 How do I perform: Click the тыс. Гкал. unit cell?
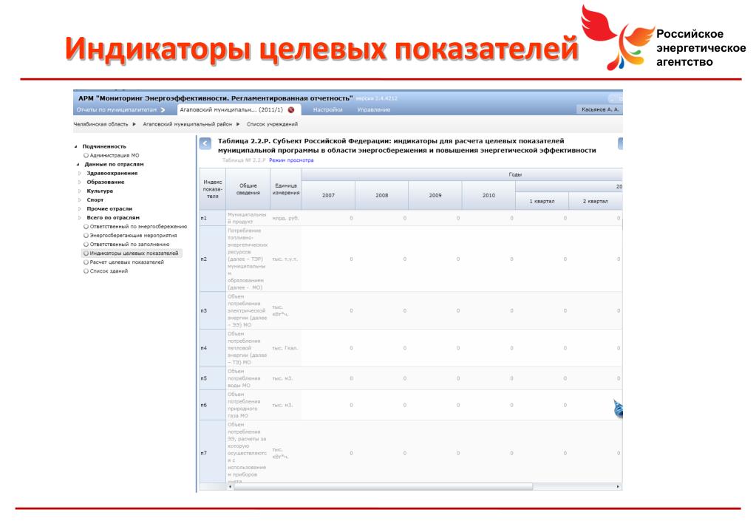(286, 348)
